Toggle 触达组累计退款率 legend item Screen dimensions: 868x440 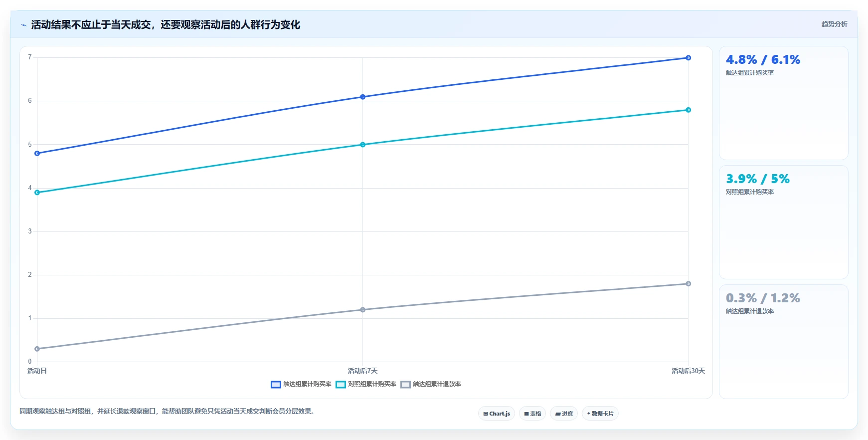point(431,384)
